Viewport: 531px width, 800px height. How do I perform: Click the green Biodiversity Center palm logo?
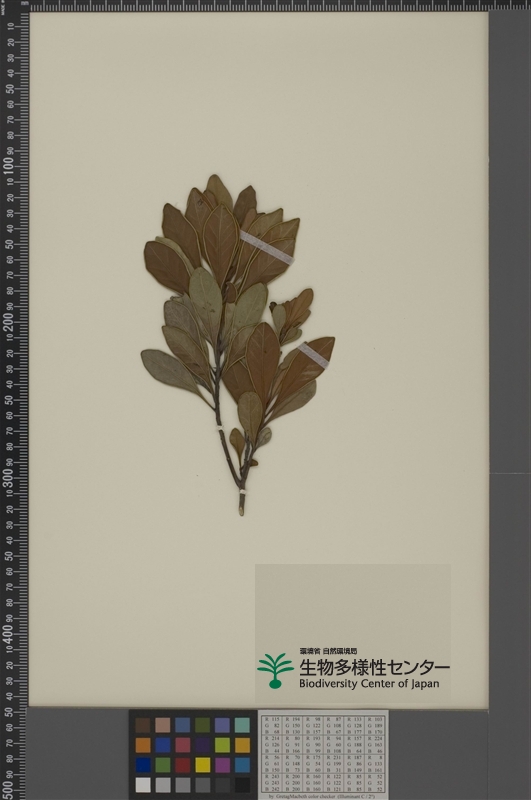pyautogui.click(x=275, y=670)
